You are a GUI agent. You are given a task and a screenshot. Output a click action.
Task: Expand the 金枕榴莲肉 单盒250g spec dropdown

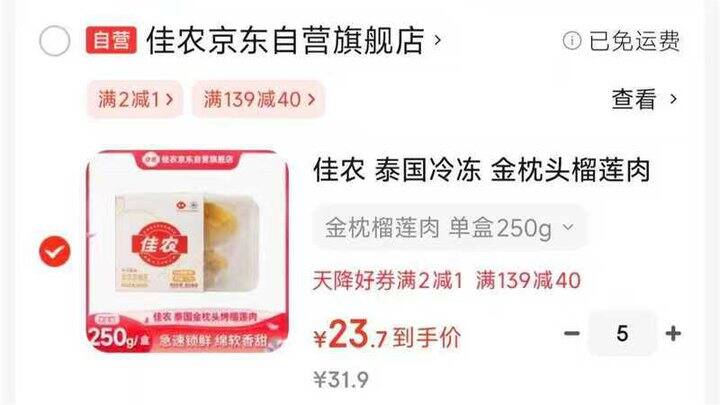click(450, 228)
